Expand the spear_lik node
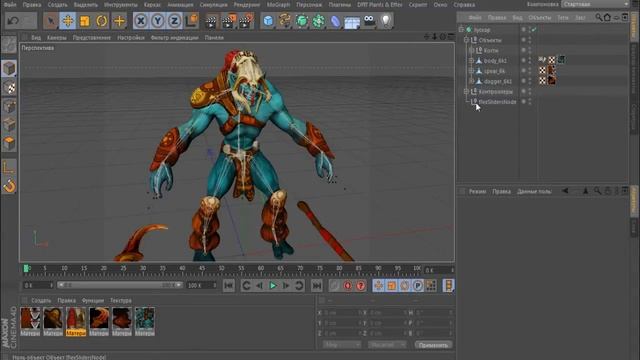Image resolution: width=640 pixels, height=360 pixels. pyautogui.click(x=471, y=71)
